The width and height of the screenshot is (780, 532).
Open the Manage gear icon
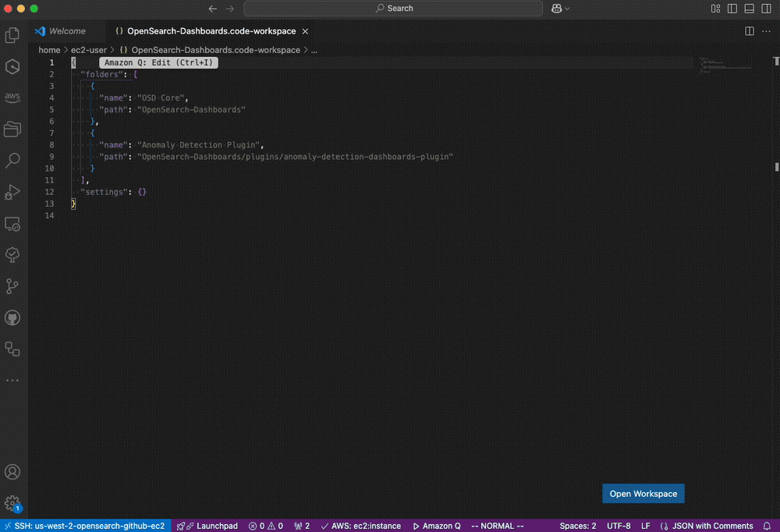[x=12, y=503]
